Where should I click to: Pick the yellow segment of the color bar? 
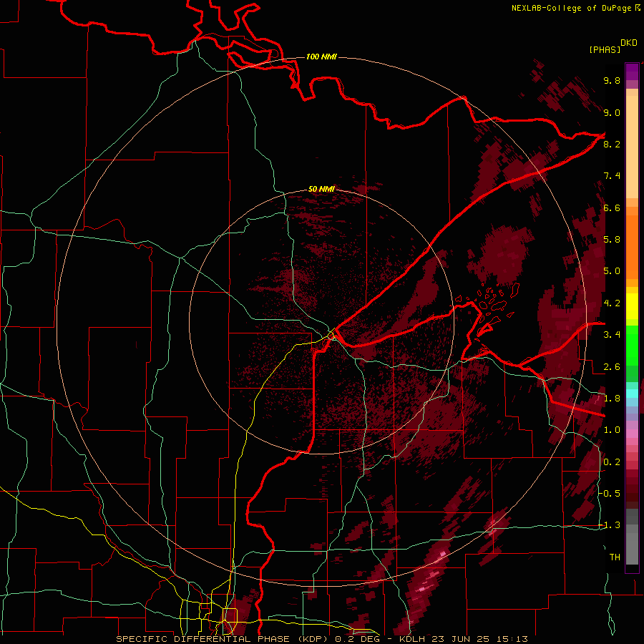632,306
